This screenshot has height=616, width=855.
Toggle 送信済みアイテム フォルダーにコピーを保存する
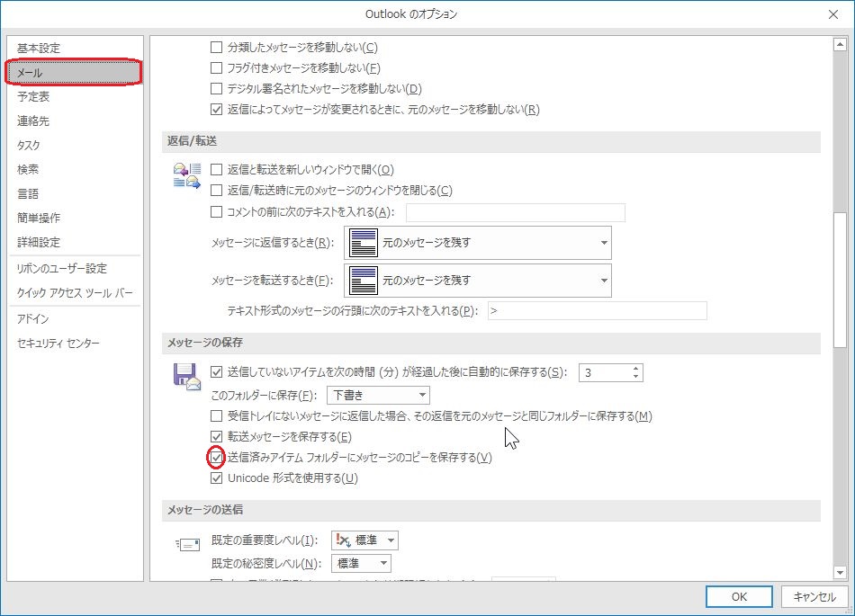coord(217,458)
